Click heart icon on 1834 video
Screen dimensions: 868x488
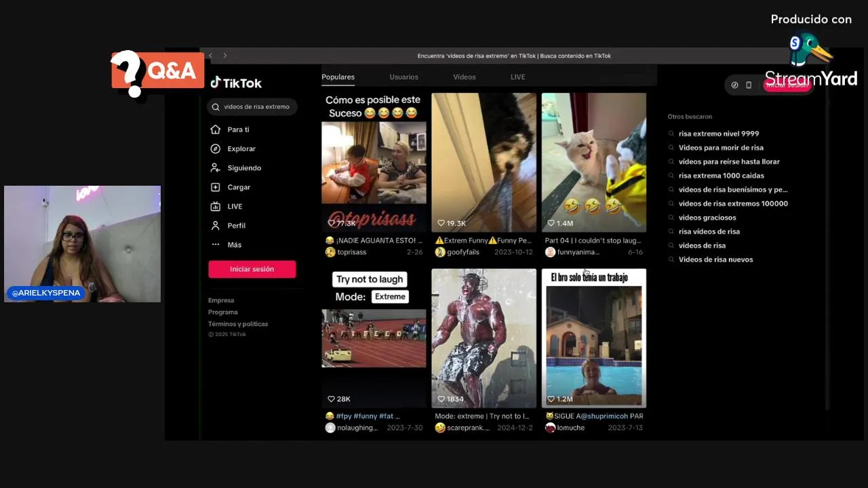click(441, 399)
